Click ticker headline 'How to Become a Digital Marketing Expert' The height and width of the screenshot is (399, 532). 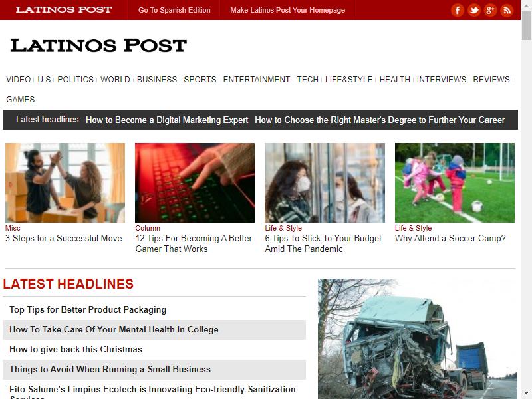click(x=167, y=120)
